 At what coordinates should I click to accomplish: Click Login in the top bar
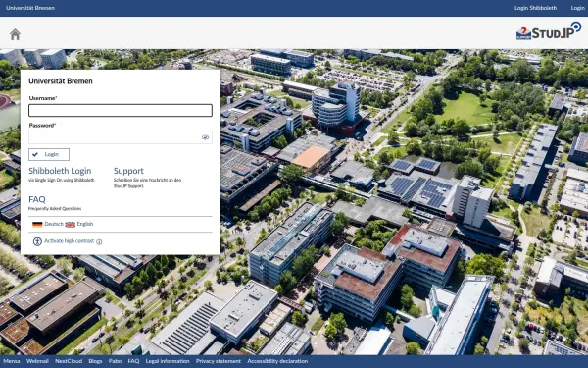coord(577,8)
